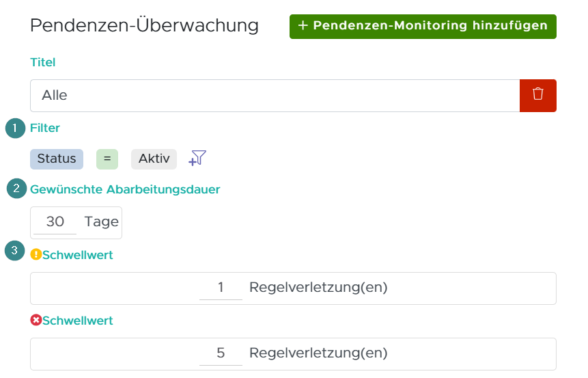The image size is (588, 378).
Task: Click the step 1 badge next to Filter
Action: [15, 128]
